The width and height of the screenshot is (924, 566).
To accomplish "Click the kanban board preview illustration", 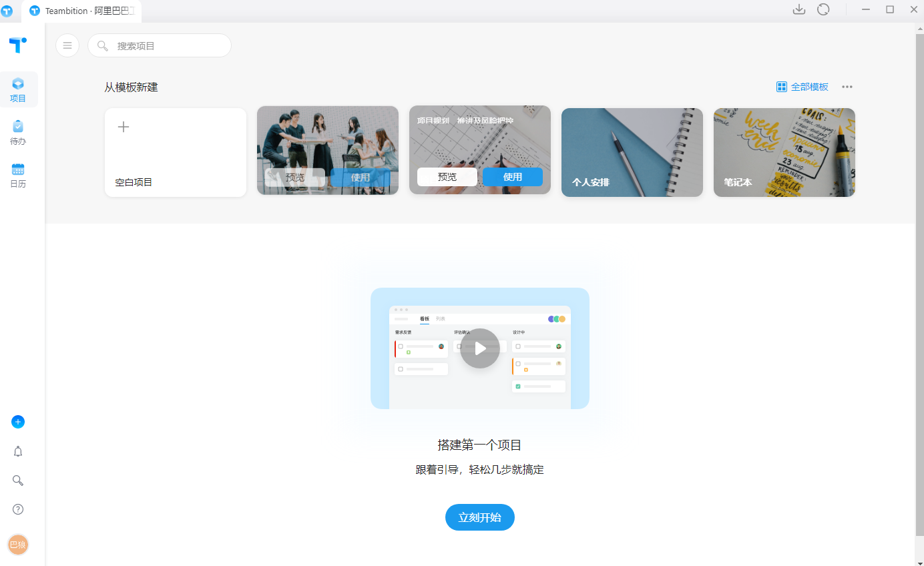I will 480,348.
